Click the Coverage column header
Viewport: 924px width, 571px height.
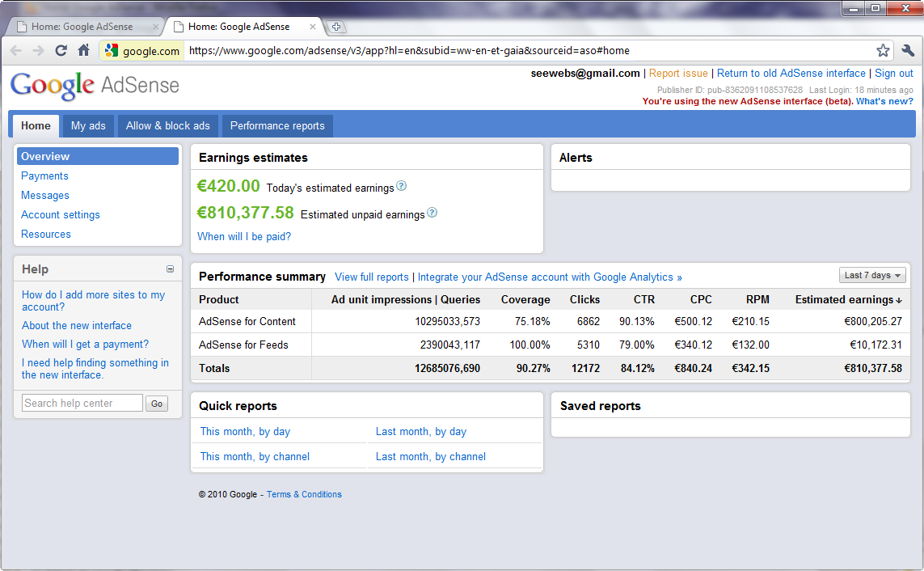click(525, 299)
